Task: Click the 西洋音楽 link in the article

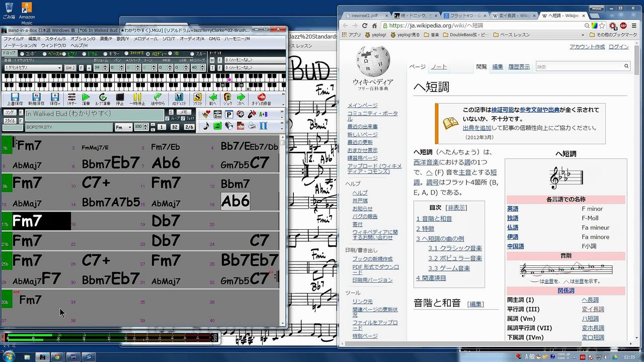Action: pyautogui.click(x=426, y=162)
